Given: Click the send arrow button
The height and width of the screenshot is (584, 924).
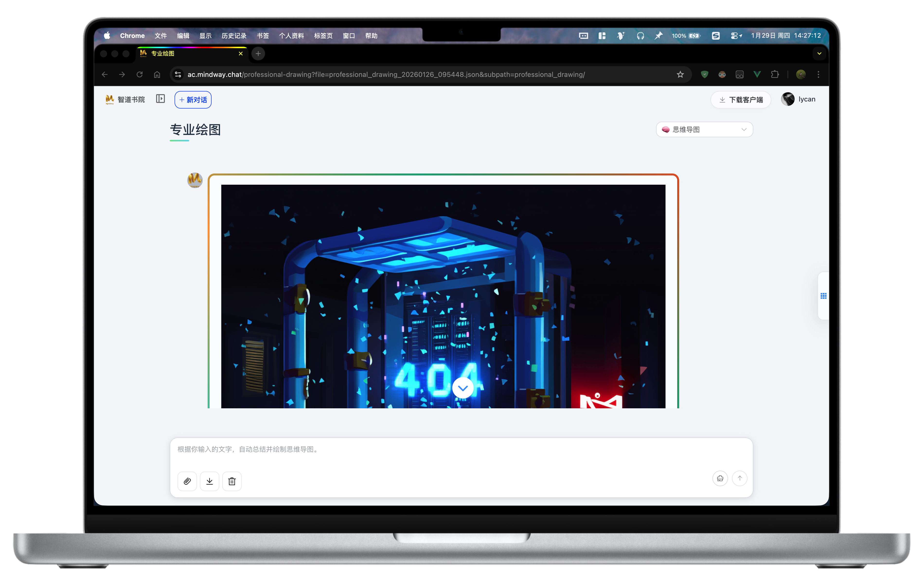Looking at the screenshot, I should pyautogui.click(x=739, y=478).
